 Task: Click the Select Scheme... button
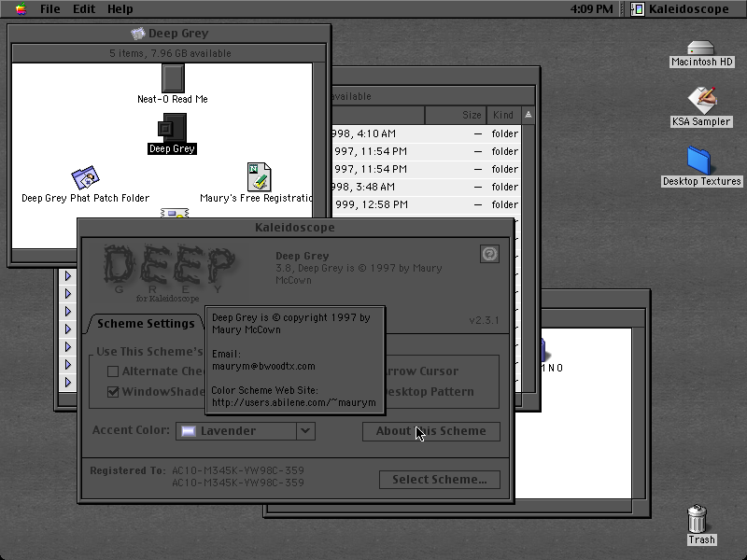440,480
